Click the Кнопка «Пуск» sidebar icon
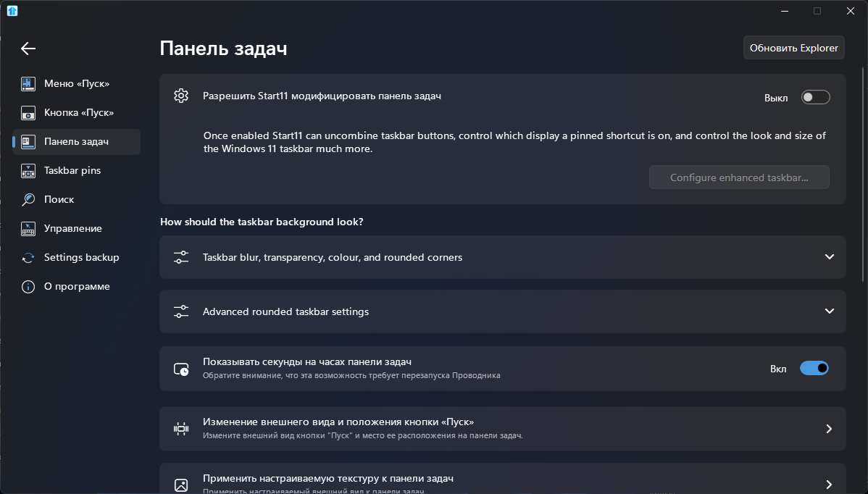 [28, 112]
